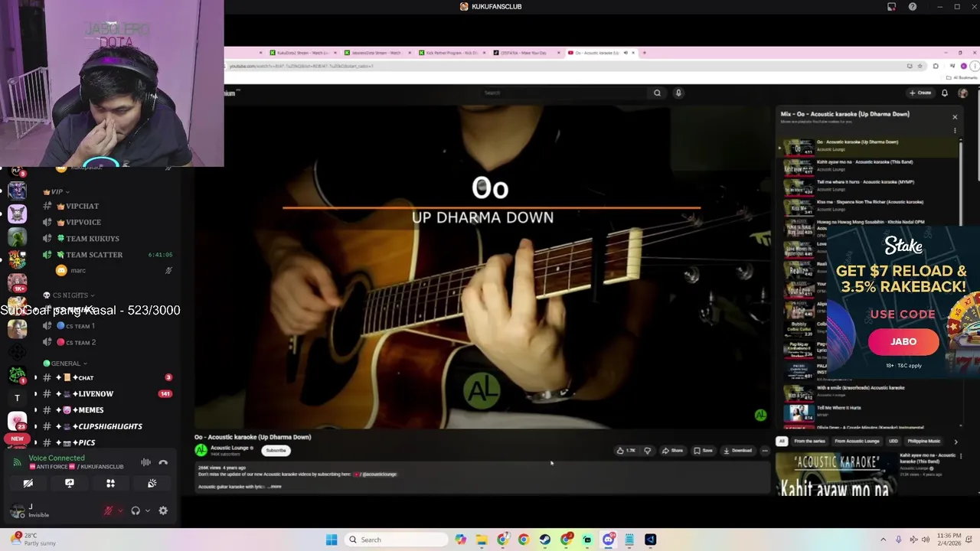Close the Mix playlist panel
The image size is (980, 551).
955,117
